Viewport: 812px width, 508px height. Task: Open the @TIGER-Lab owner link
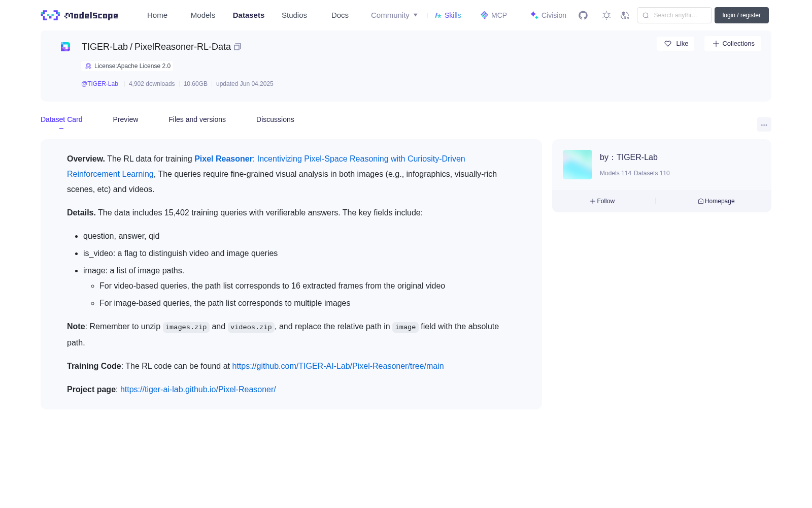(x=99, y=84)
